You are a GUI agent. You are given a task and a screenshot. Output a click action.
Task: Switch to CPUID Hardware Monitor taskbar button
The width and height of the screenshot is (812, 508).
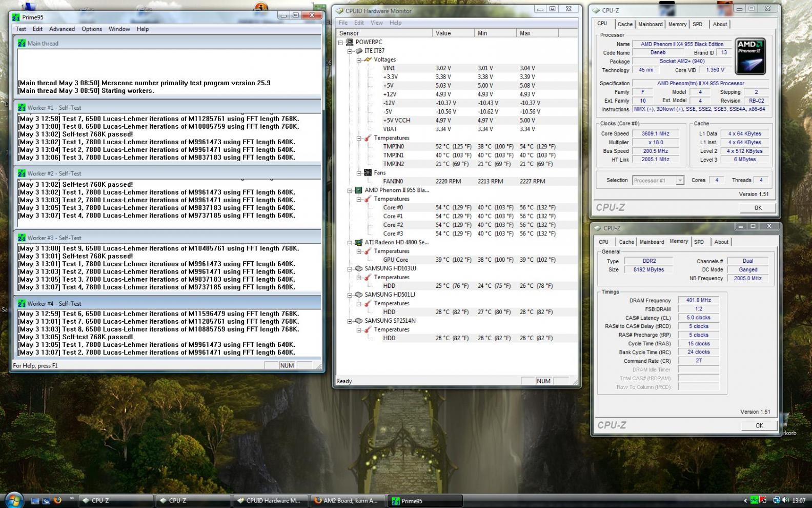pyautogui.click(x=271, y=501)
